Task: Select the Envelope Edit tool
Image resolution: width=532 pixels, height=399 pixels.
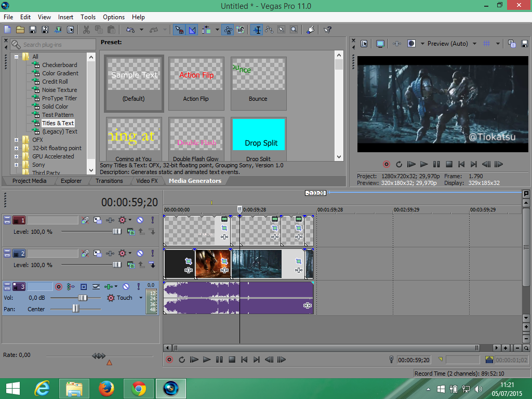Action: [x=269, y=30]
